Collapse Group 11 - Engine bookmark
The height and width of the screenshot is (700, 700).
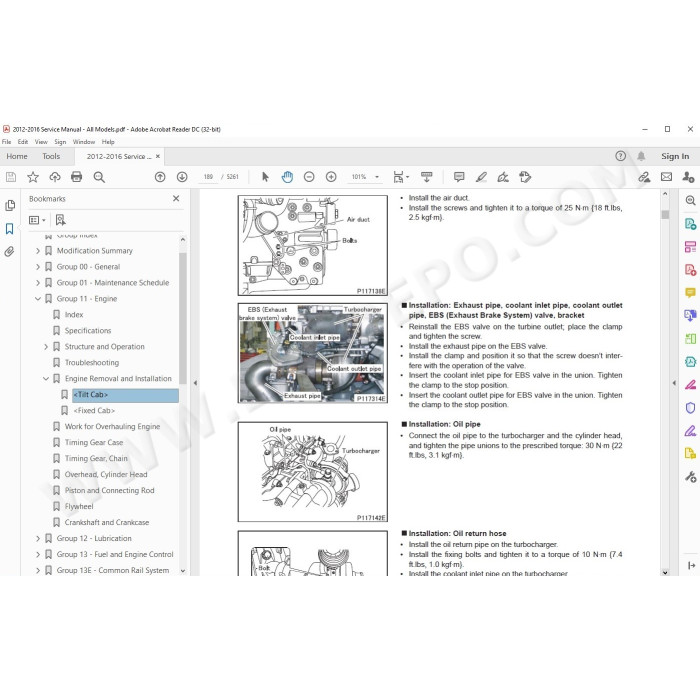38,299
